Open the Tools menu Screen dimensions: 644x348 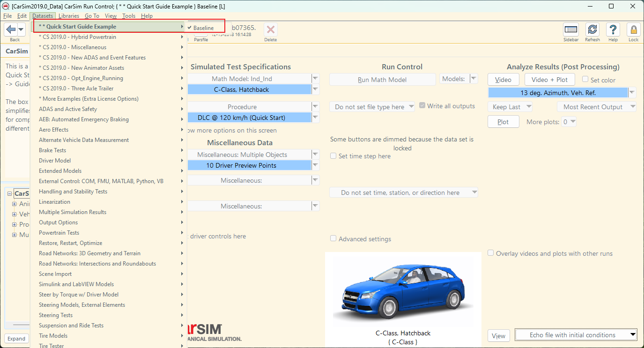(x=129, y=16)
